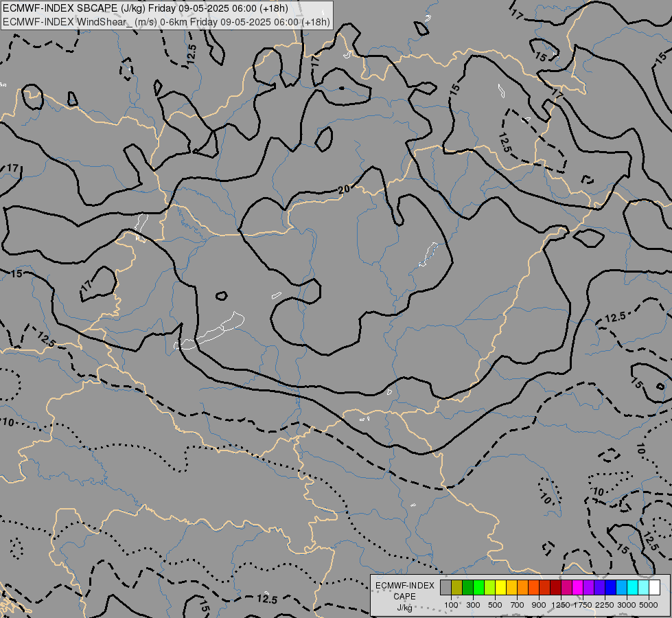This screenshot has width=672, height=618.
Task: Click the cyan swatch right of 3000 tick
Action: 633,587
